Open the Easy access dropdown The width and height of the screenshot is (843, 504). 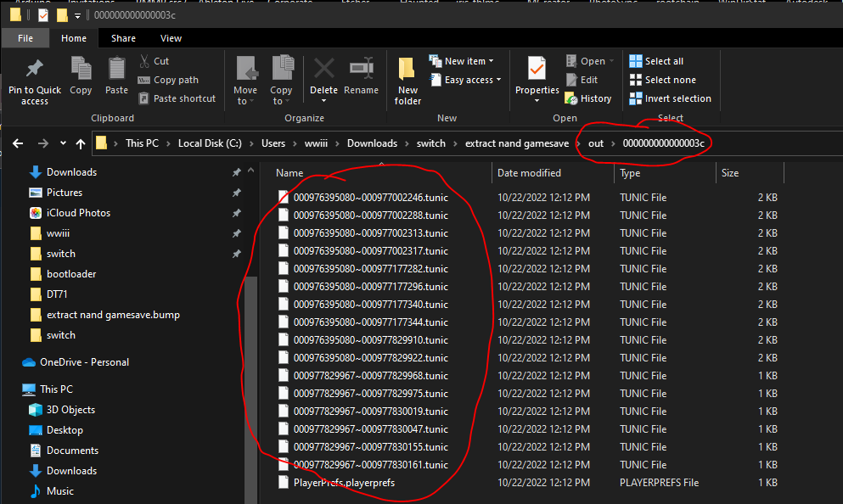click(465, 80)
